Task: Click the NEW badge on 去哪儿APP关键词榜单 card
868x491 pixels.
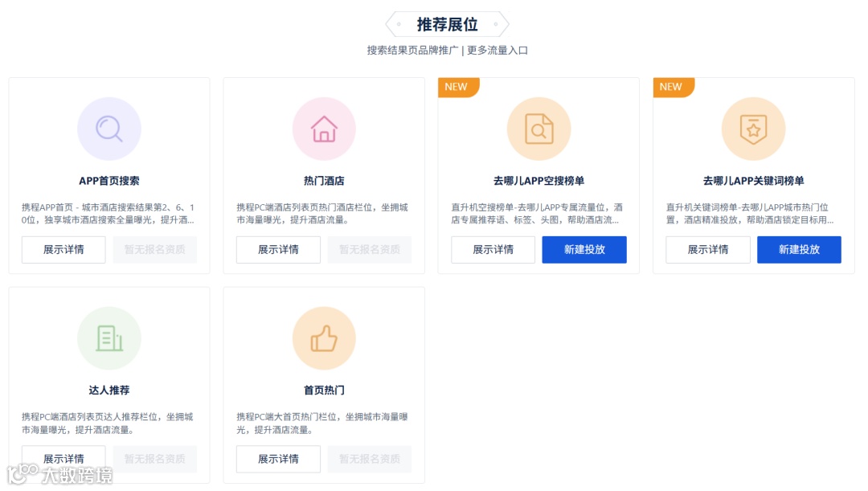Action: point(674,88)
